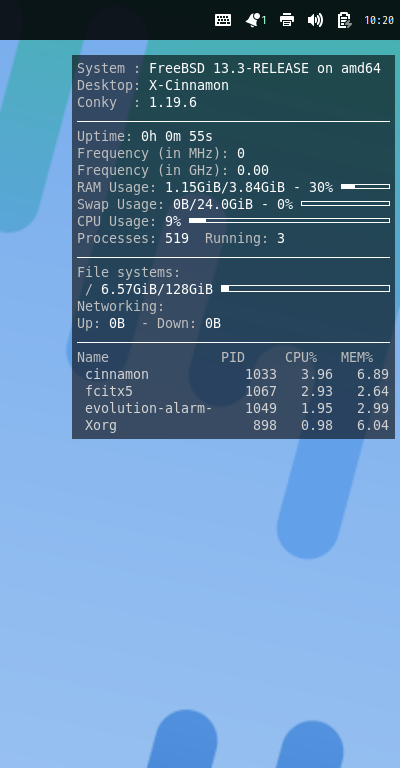Viewport: 400px width, 768px height.
Task: Click the uptime value 0h 0m 55s
Action: 177,136
